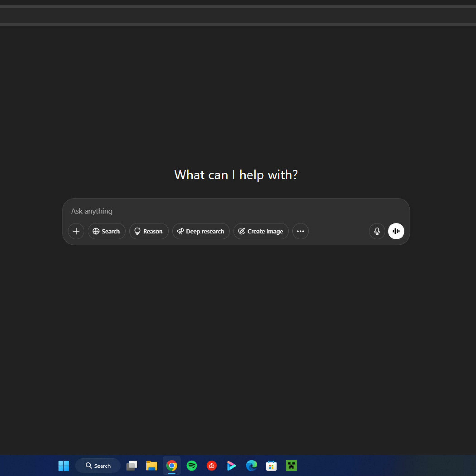Open File Explorer from taskbar
The height and width of the screenshot is (476, 476).
pos(152,466)
